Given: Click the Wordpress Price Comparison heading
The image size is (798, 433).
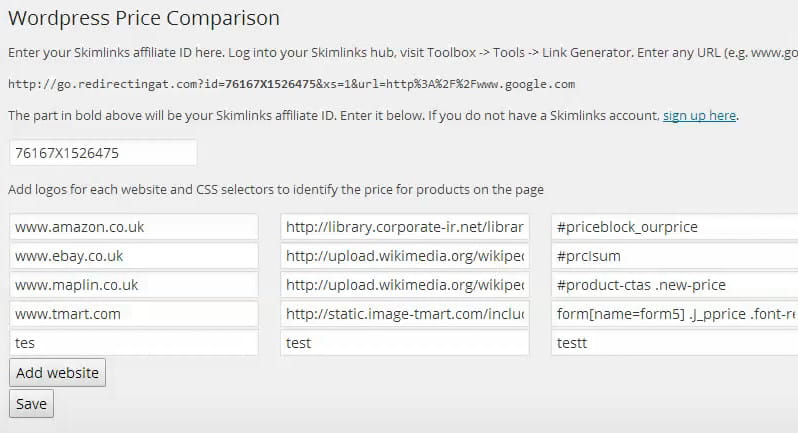Looking at the screenshot, I should (x=144, y=18).
